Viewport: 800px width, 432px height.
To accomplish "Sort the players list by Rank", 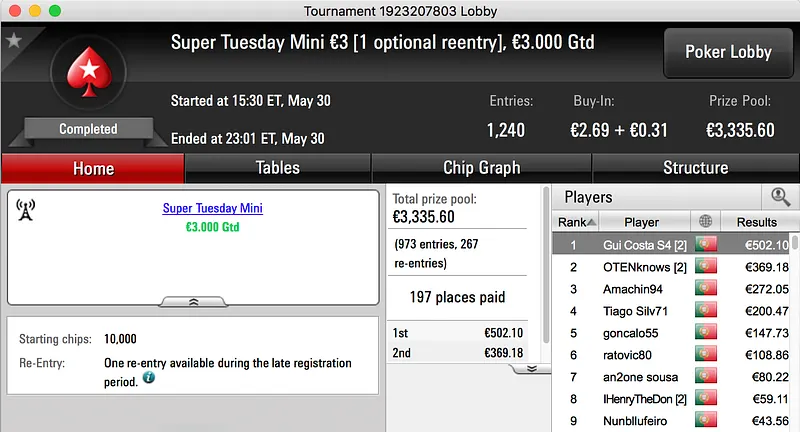I will point(578,222).
